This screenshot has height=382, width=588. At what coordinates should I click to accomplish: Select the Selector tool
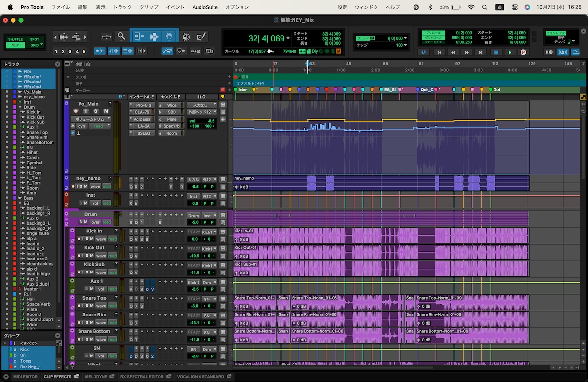click(x=154, y=37)
